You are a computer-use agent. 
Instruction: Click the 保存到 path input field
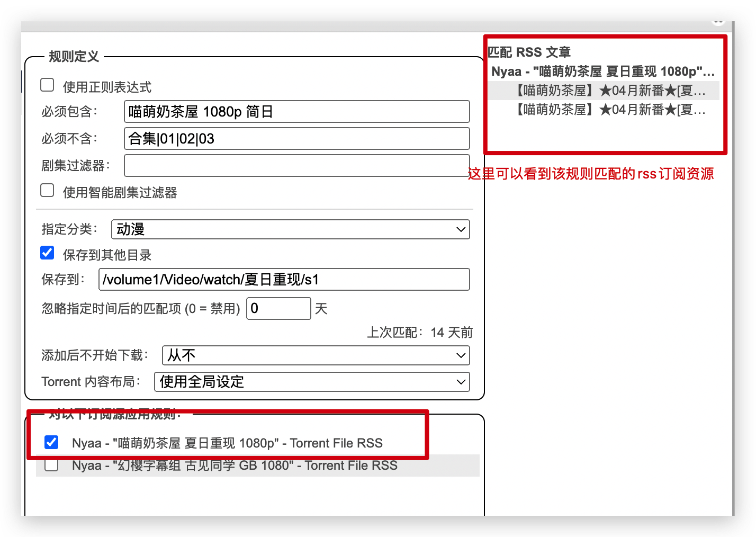click(284, 280)
